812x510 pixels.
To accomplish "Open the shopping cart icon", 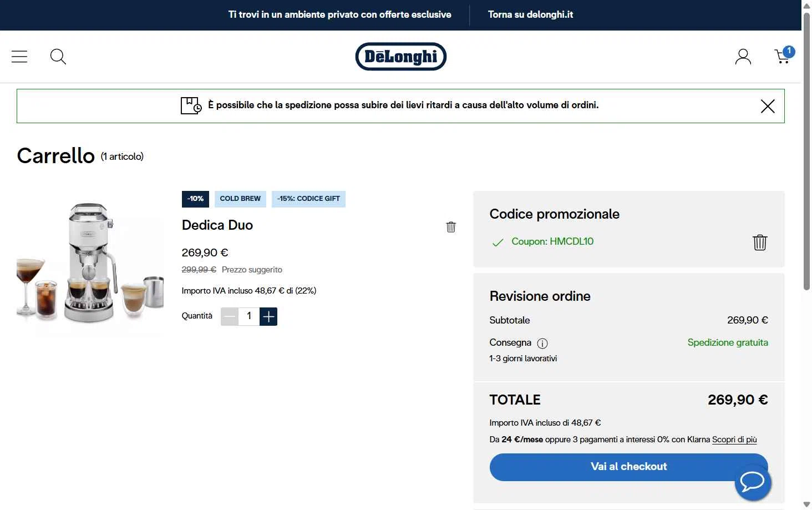I will 784,55.
